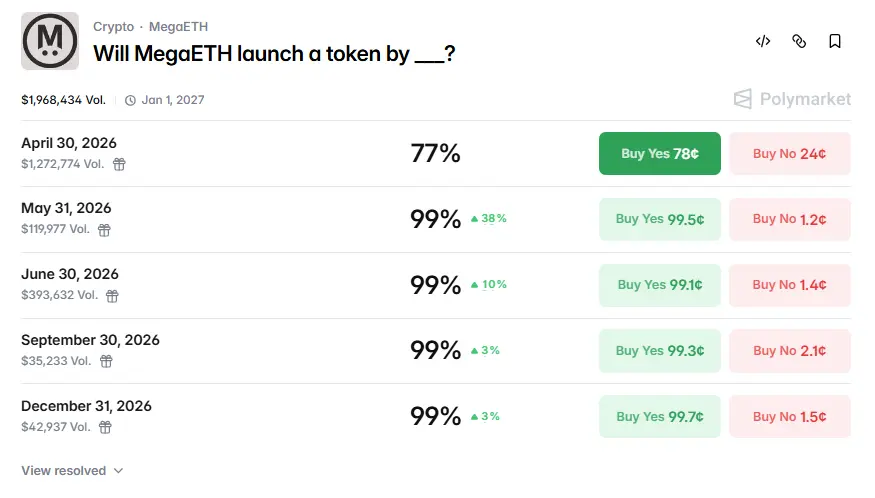Buy Yes at 78¢ for April 30
The width and height of the screenshot is (875, 498).
(x=659, y=154)
